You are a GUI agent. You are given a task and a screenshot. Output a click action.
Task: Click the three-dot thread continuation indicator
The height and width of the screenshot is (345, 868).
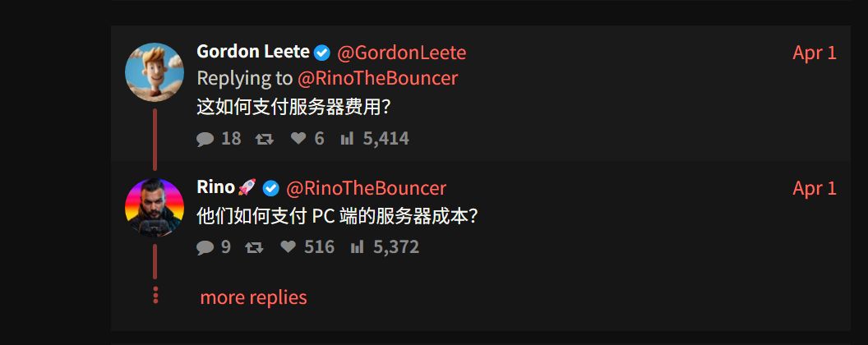pyautogui.click(x=155, y=296)
